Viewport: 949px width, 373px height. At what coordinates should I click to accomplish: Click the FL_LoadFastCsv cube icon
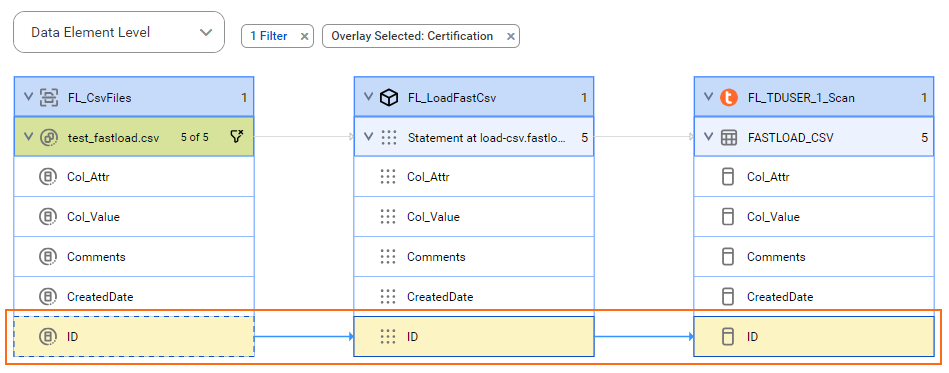coord(389,97)
